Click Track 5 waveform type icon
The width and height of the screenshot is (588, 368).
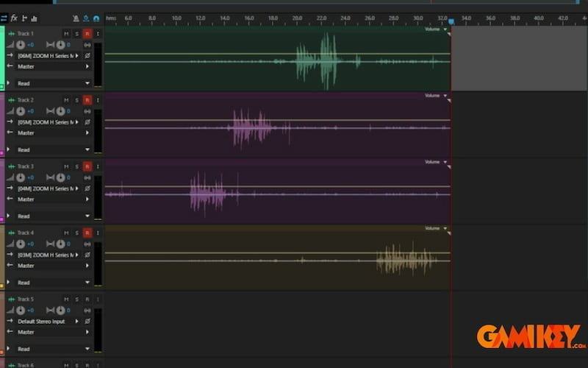point(12,300)
